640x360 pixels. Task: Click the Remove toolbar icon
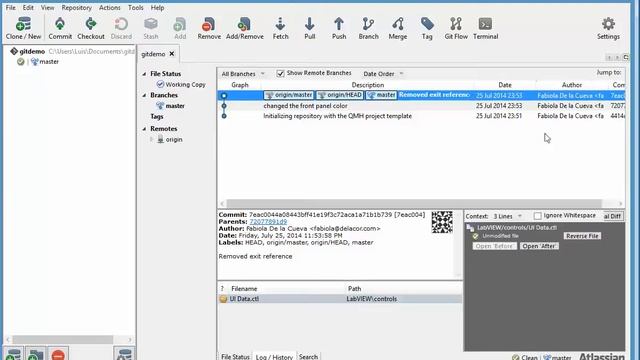209,28
